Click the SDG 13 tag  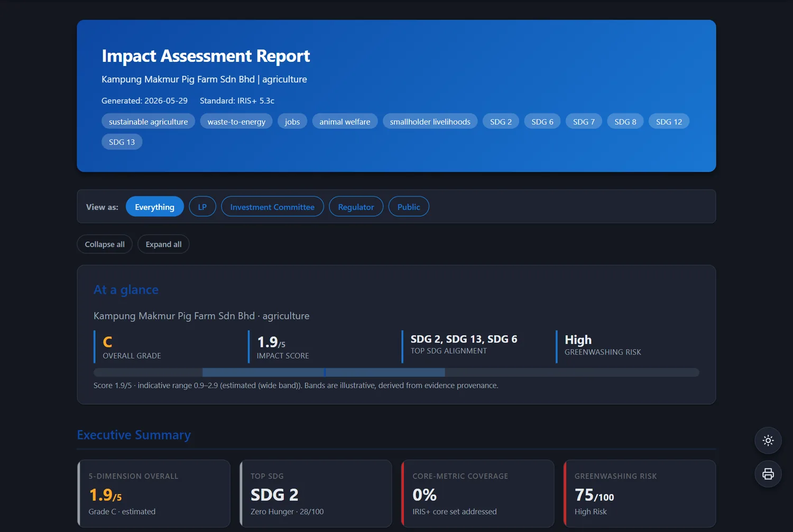122,142
